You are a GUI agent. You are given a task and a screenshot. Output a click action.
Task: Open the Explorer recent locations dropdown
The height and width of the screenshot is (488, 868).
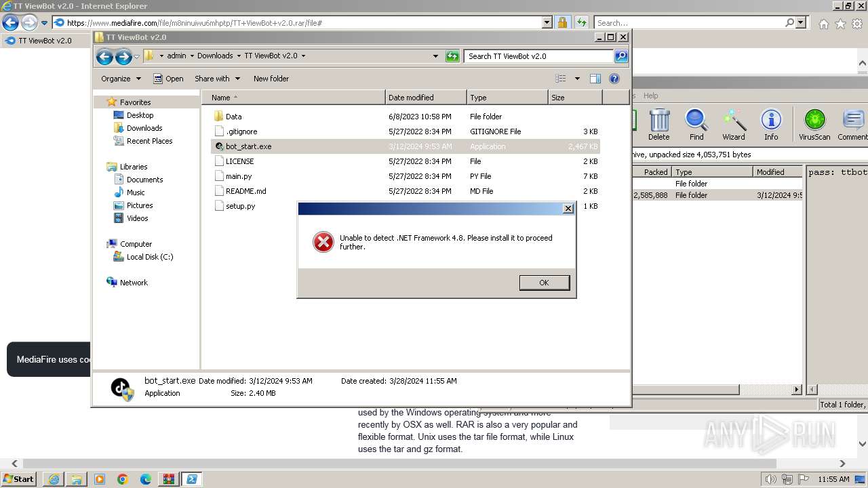click(136, 56)
